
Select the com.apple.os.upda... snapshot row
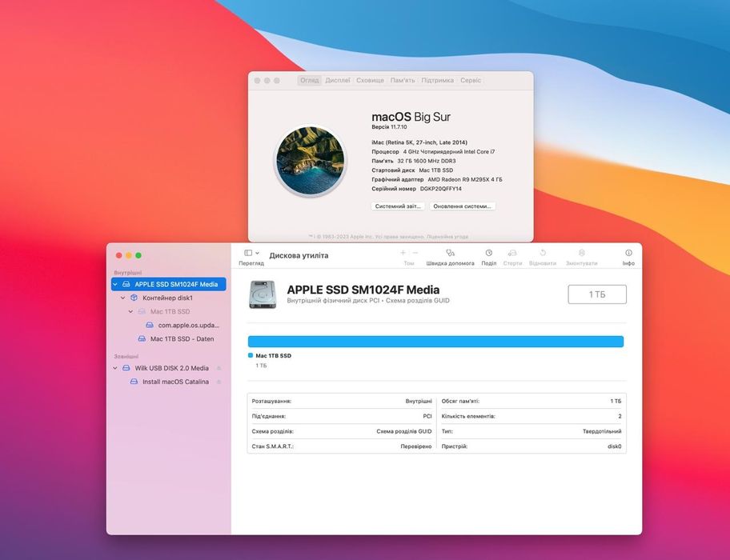pos(189,325)
